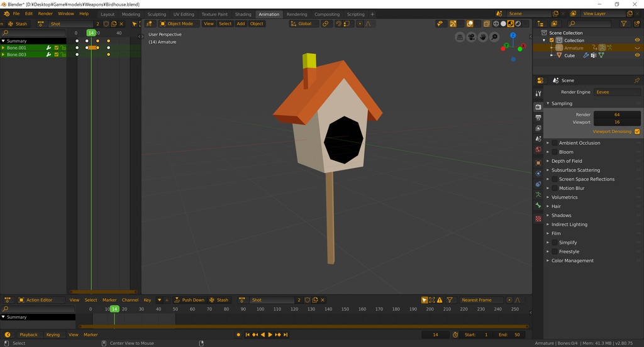This screenshot has width=644, height=347.
Task: Open outliner filter popover
Action: tap(624, 24)
